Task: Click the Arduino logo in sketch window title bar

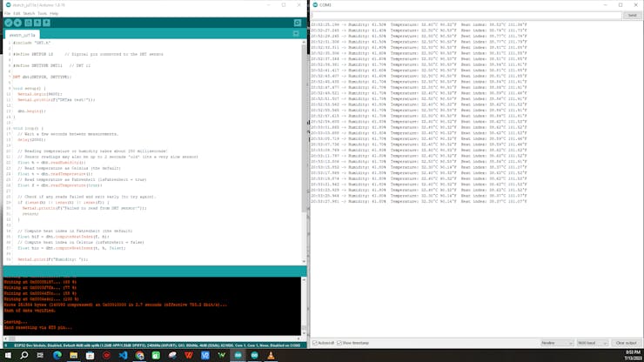Action: tap(8, 5)
